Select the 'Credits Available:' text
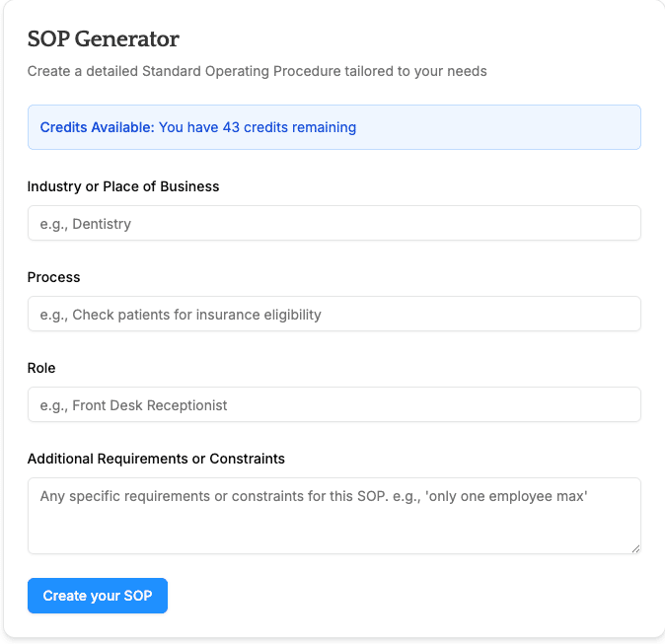665x644 pixels. pyautogui.click(x=97, y=127)
